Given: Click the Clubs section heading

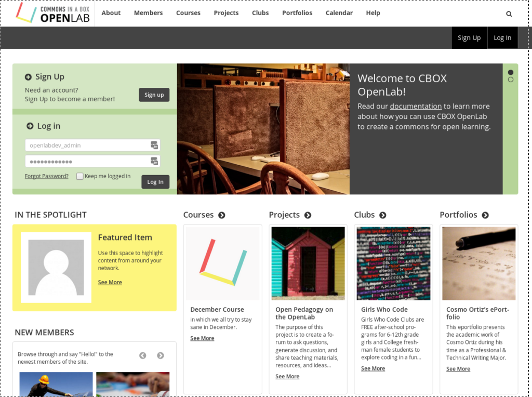Looking at the screenshot, I should point(364,215).
